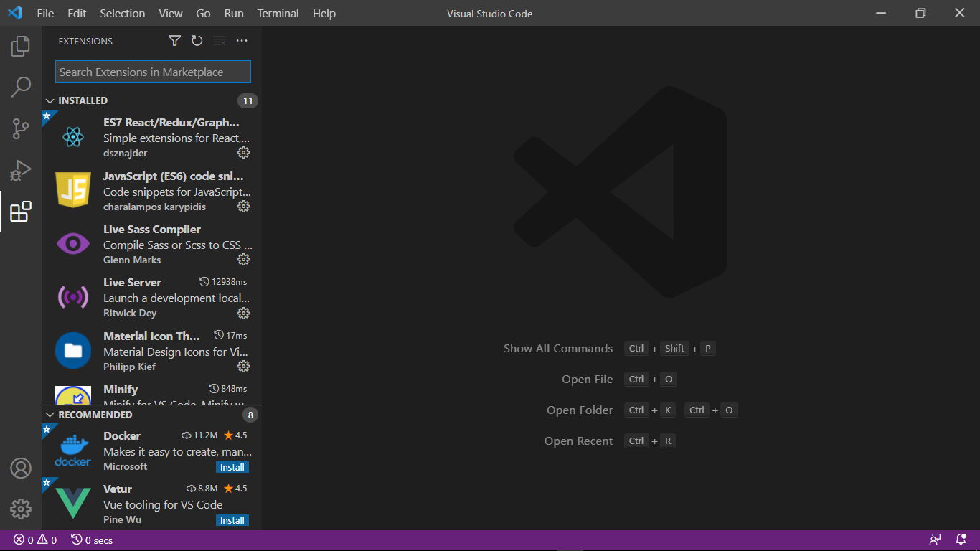The image size is (980, 551).
Task: Open the Search view in activity bar
Action: 21,88
